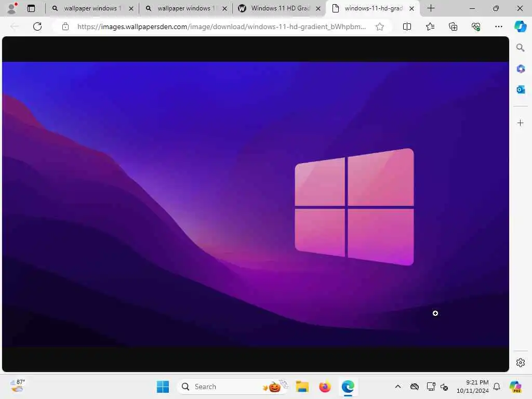Zoom into the Windows 11 wallpaper image
Viewport: 532px width, 399px height.
(x=256, y=204)
